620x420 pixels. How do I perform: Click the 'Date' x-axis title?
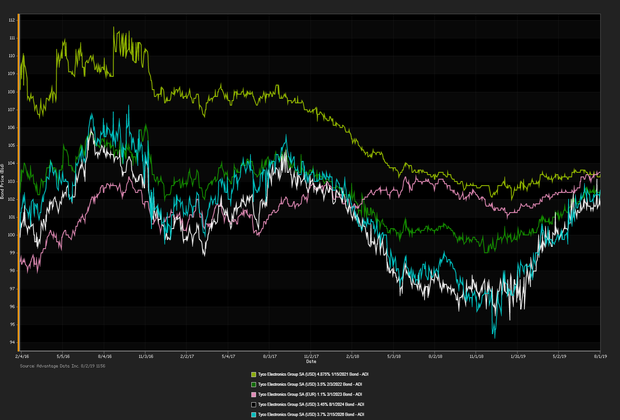[310, 361]
